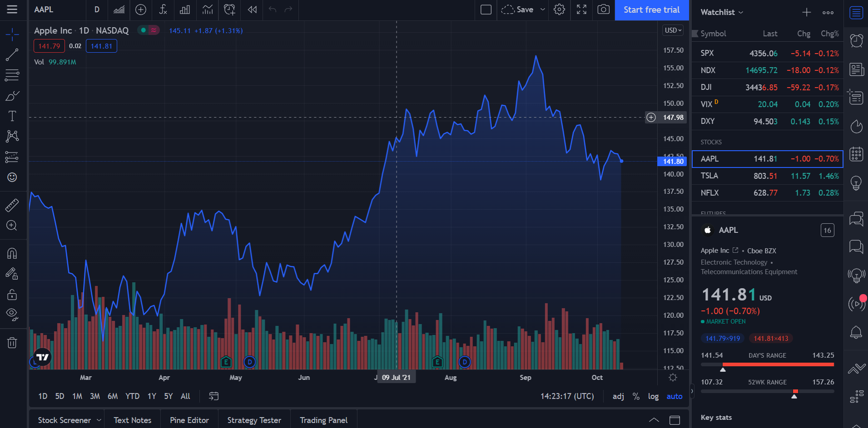Toggle adj price adjustment
This screenshot has height=428, width=868.
tap(618, 396)
